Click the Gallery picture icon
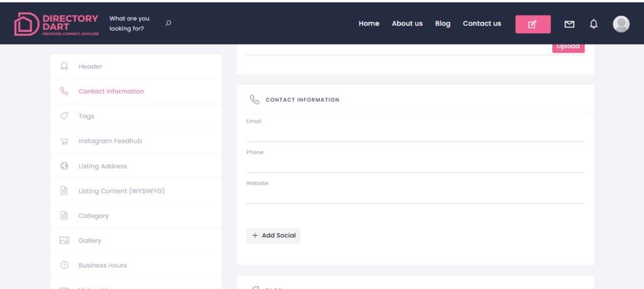The height and width of the screenshot is (289, 644). click(64, 241)
